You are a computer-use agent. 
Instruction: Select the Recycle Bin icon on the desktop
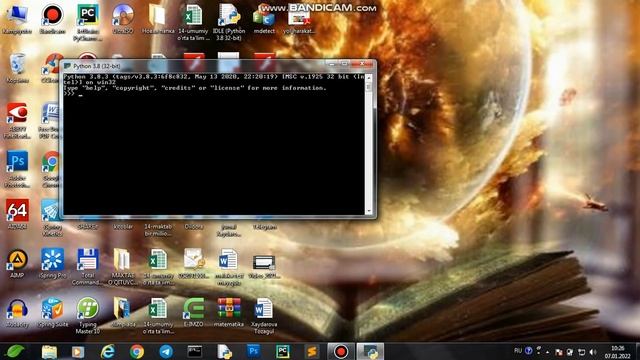(x=17, y=67)
